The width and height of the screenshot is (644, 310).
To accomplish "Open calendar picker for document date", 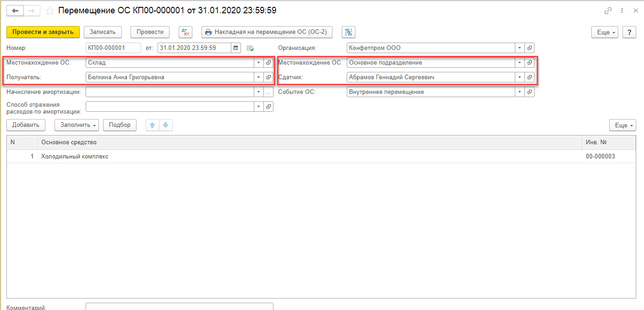I will tap(235, 48).
